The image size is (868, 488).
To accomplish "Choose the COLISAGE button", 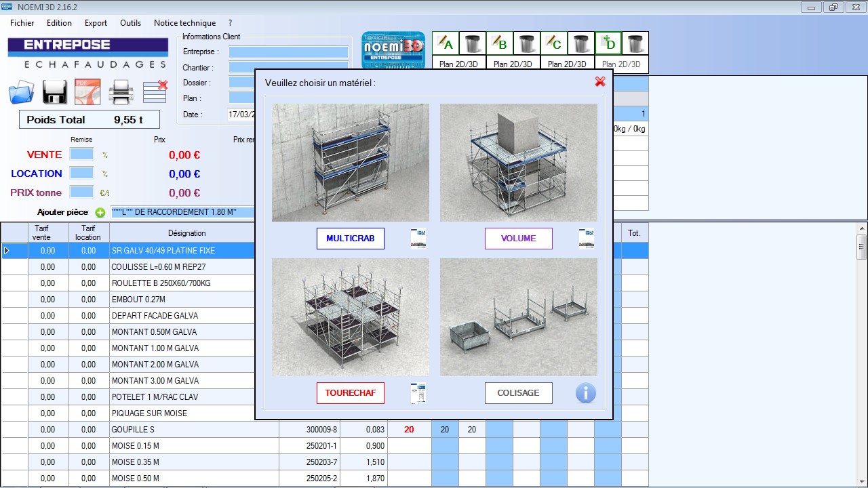I will click(519, 393).
